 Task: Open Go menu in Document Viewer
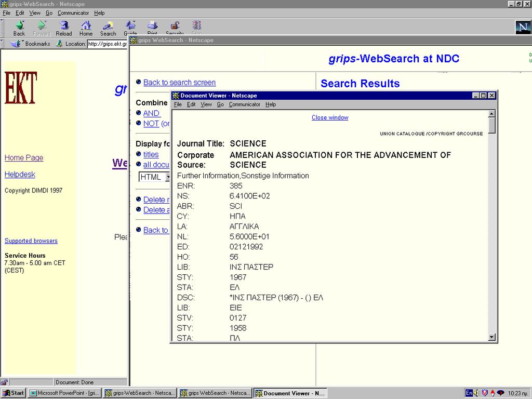pyautogui.click(x=220, y=104)
